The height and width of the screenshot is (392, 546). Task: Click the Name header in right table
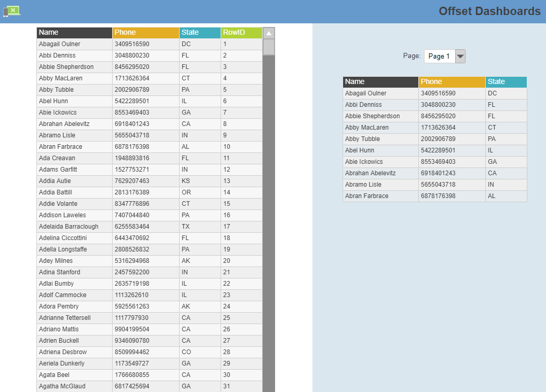click(x=380, y=82)
